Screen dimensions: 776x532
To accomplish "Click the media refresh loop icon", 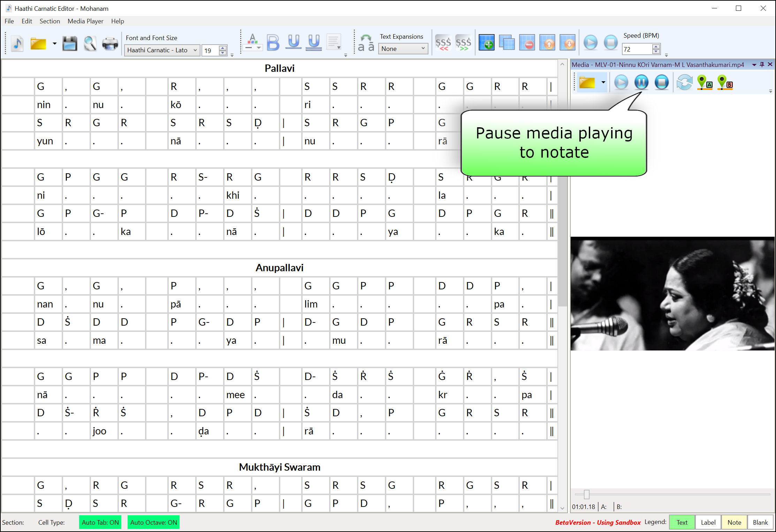I will point(684,83).
